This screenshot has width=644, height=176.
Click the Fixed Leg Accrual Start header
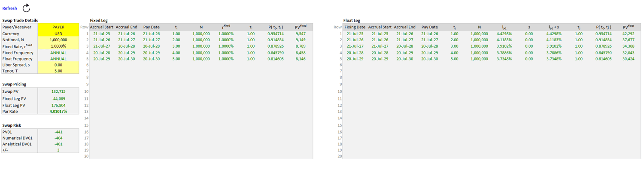[x=102, y=27]
